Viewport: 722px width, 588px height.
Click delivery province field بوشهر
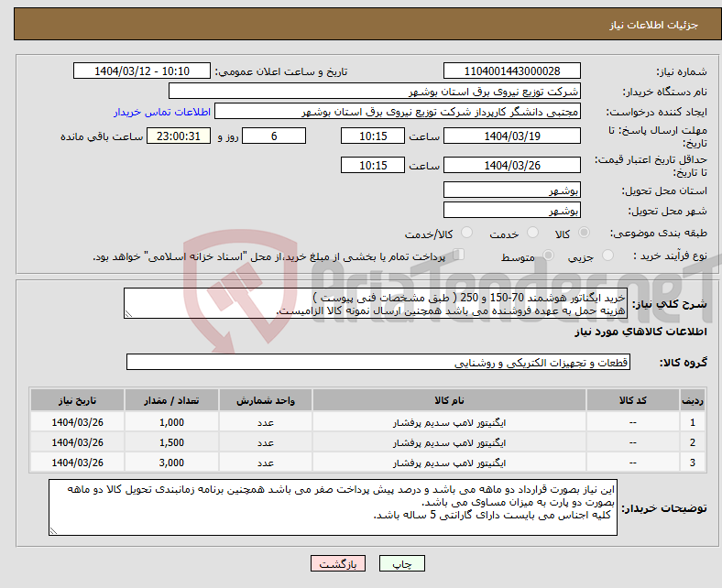point(511,190)
